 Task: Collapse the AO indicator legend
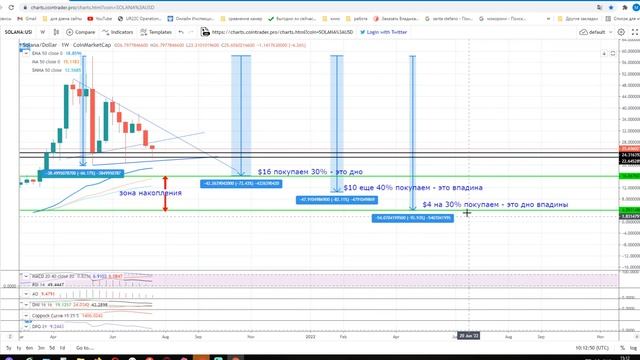pos(26,294)
